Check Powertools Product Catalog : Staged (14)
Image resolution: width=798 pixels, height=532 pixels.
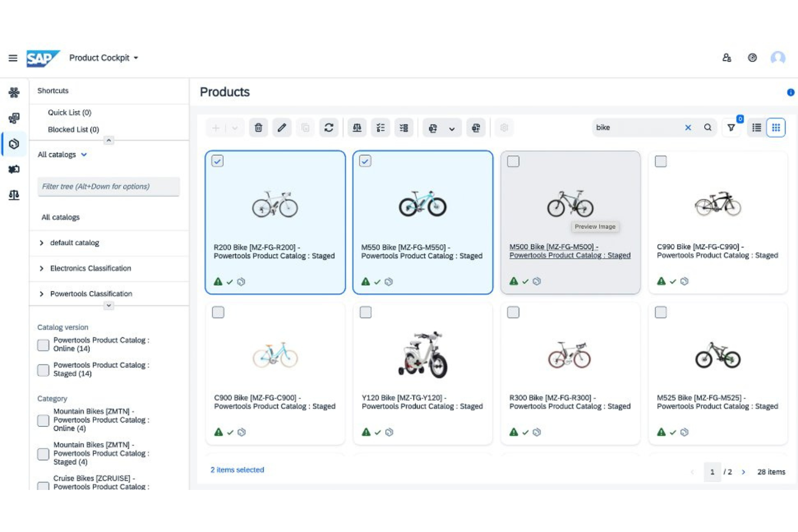[x=43, y=370]
